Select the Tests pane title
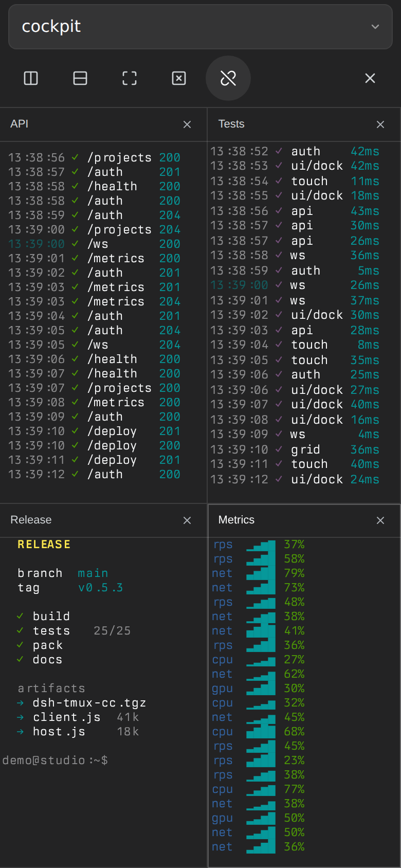The image size is (401, 868). coord(231,124)
